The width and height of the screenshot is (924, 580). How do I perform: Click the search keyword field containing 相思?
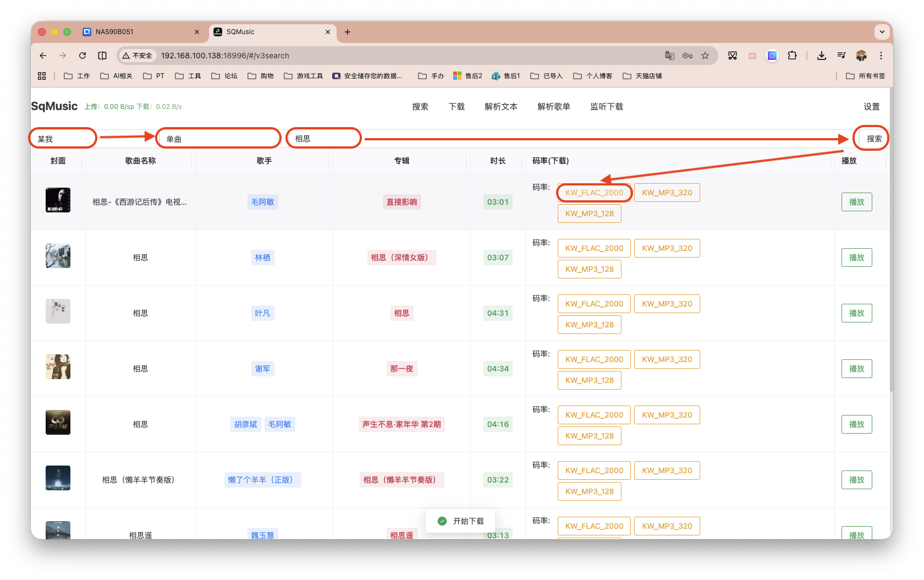tap(324, 139)
